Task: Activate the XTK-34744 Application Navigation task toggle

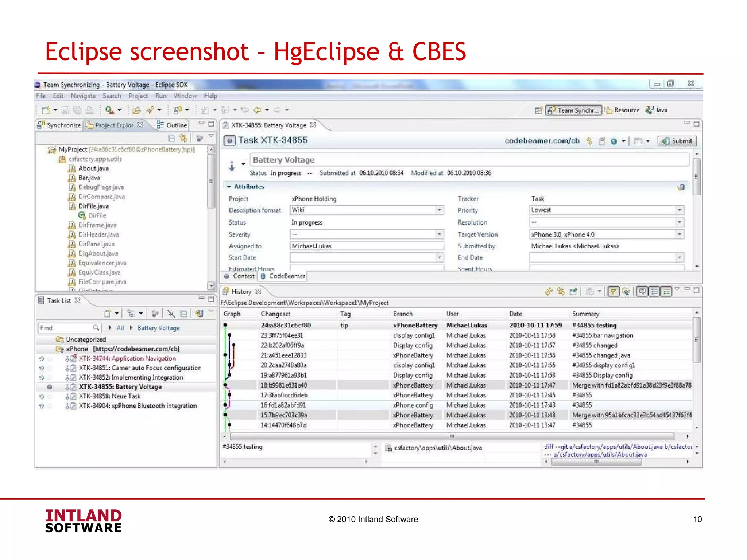Action: click(x=50, y=358)
